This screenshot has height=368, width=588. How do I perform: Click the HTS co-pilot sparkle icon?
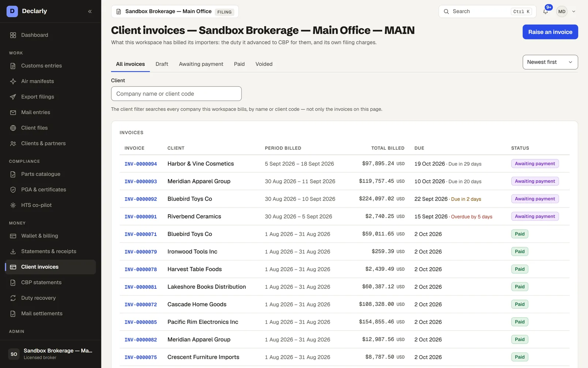13,205
